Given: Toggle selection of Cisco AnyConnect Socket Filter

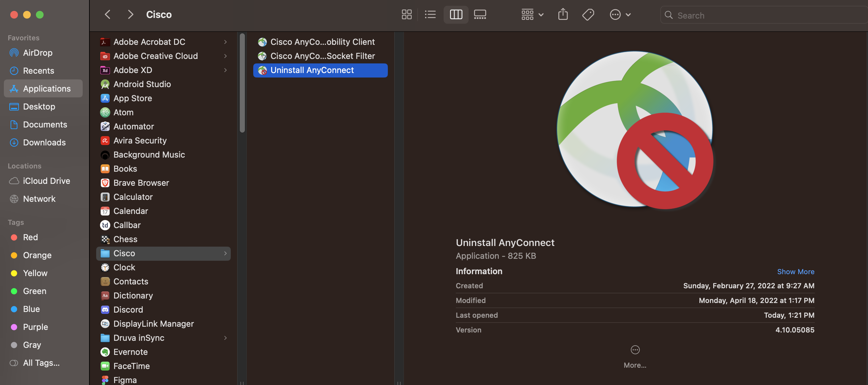Looking at the screenshot, I should click(322, 56).
